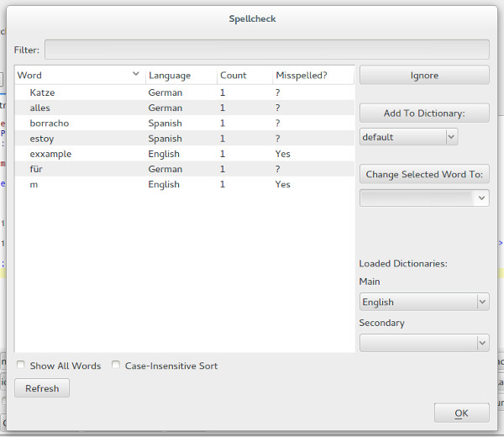The image size is (504, 437).
Task: Click the Count column header
Action: pyautogui.click(x=244, y=75)
